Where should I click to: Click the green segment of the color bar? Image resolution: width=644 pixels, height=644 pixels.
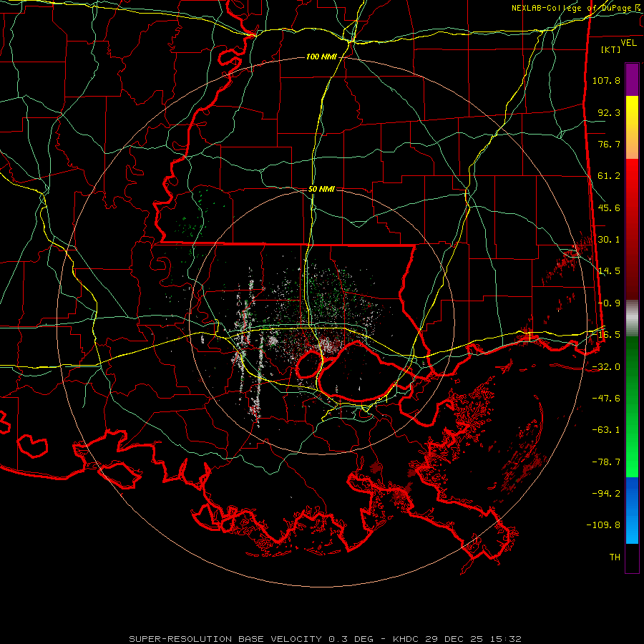(x=632, y=406)
